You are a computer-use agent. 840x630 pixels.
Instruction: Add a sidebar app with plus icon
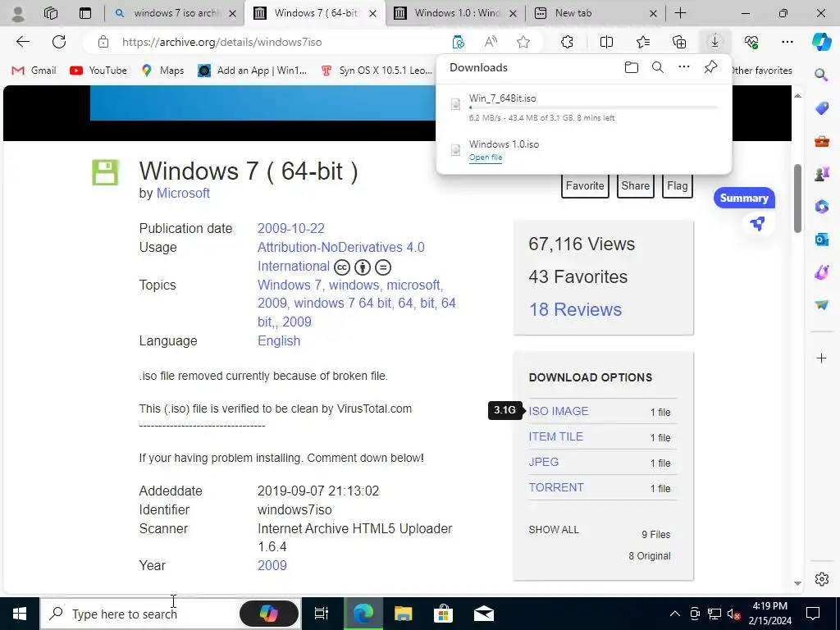[821, 358]
